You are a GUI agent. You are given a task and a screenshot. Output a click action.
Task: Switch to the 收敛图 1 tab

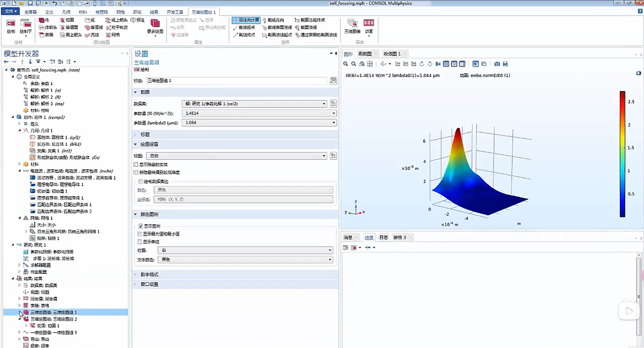click(x=392, y=54)
